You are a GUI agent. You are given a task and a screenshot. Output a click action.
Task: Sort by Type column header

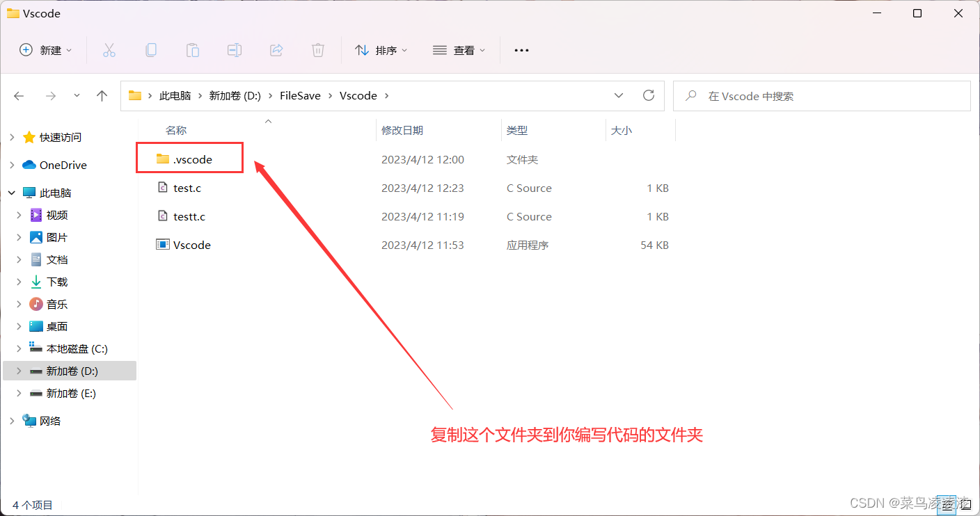coord(517,130)
